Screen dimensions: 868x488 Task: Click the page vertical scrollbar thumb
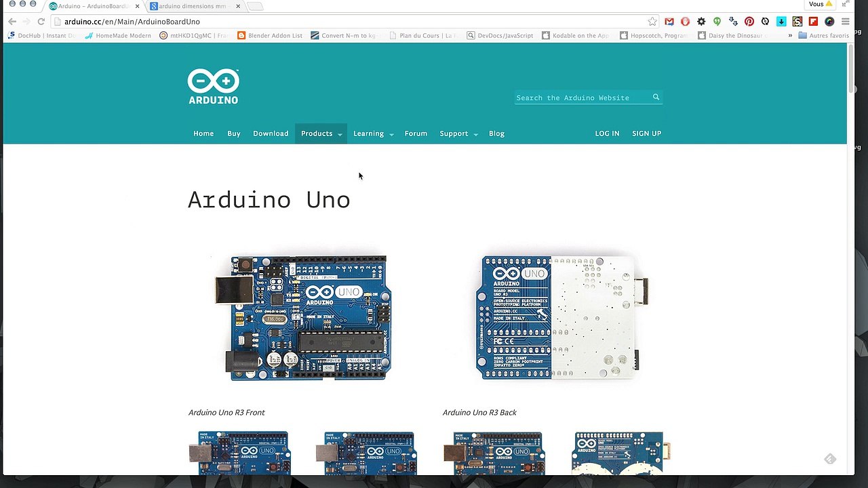(850, 69)
